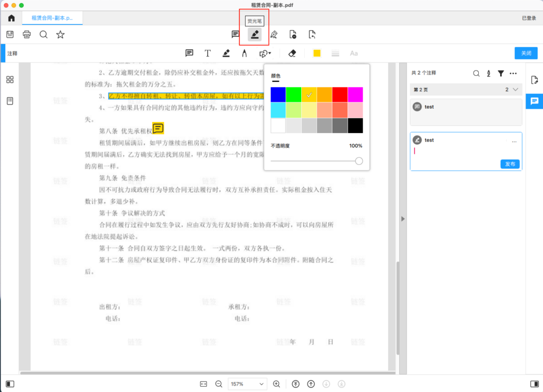
Task: Click the eraser tool icon
Action: point(292,53)
